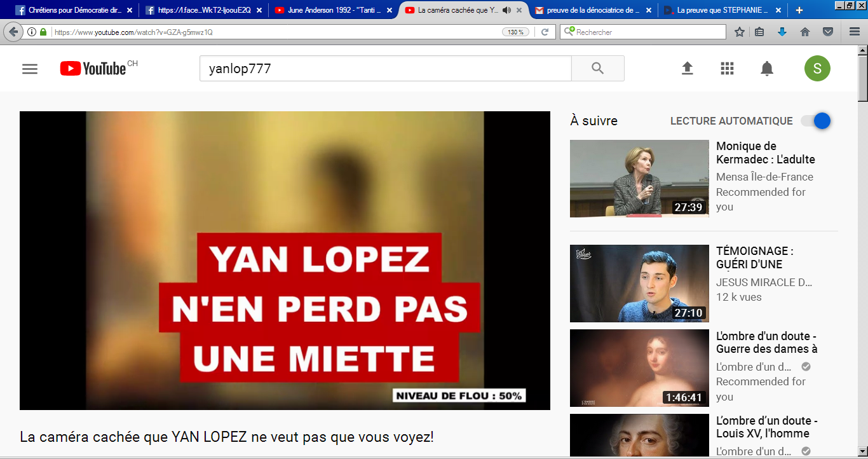Open a new tab with plus button
868x459 pixels.
799,10
